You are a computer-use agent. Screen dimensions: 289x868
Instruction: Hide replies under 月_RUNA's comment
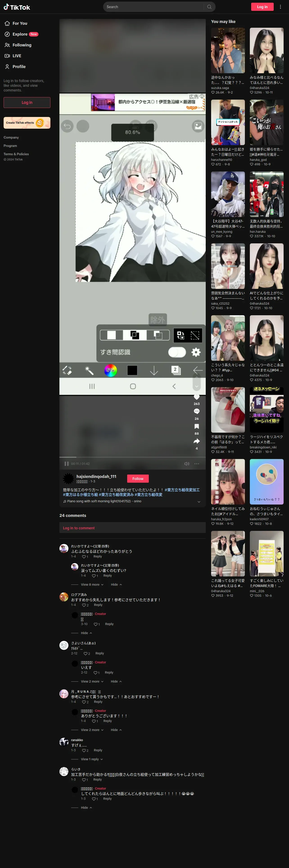point(116,730)
